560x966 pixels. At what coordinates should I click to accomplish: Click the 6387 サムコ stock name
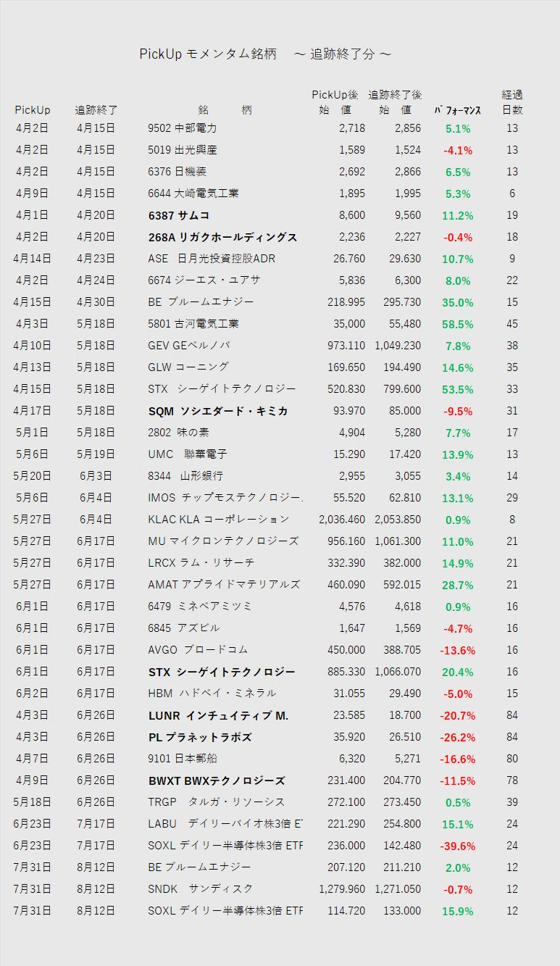pos(179,215)
